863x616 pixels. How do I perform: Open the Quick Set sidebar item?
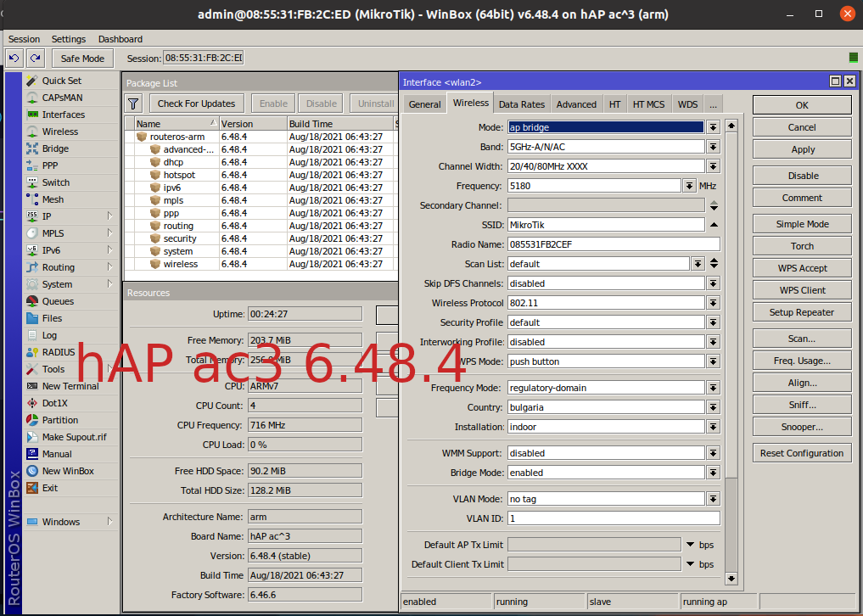(x=61, y=81)
